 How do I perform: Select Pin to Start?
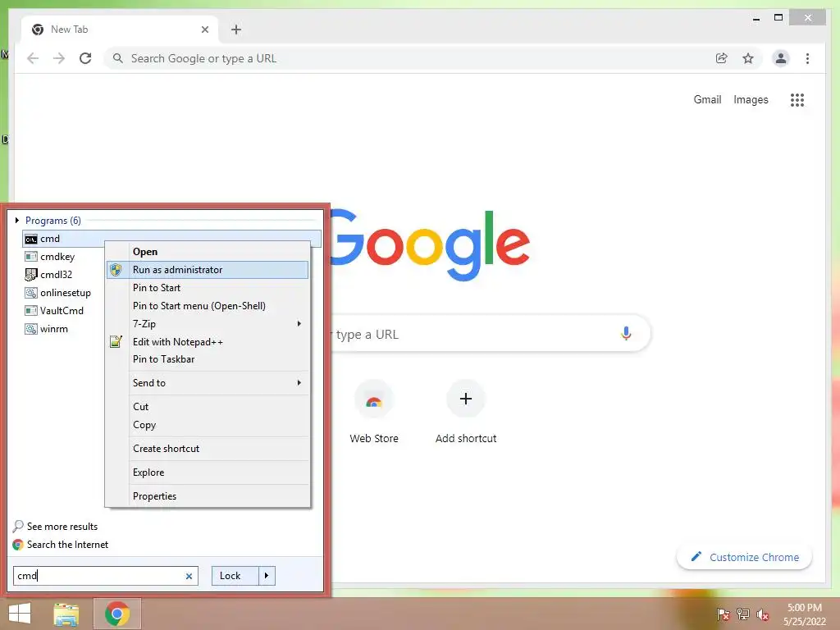pos(208,288)
